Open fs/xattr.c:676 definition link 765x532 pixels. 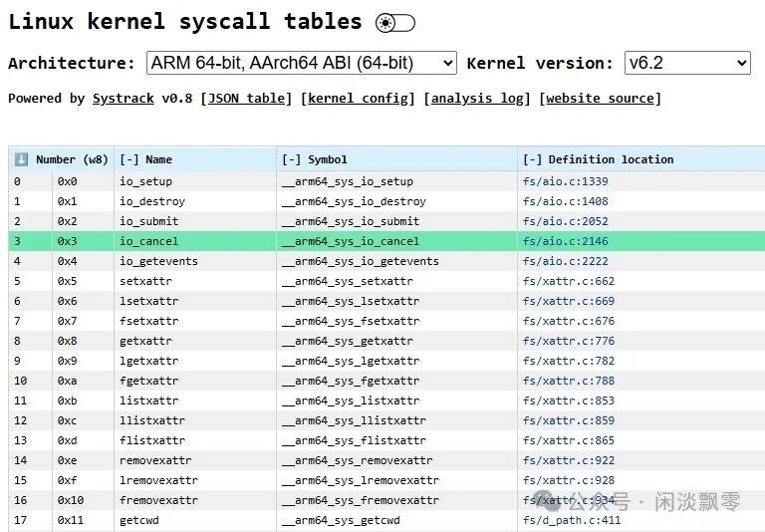569,321
